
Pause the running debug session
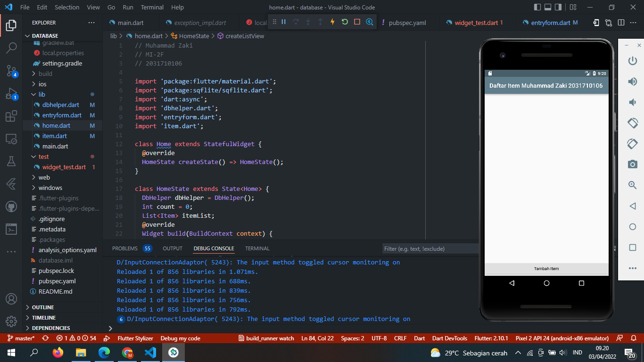click(x=284, y=22)
